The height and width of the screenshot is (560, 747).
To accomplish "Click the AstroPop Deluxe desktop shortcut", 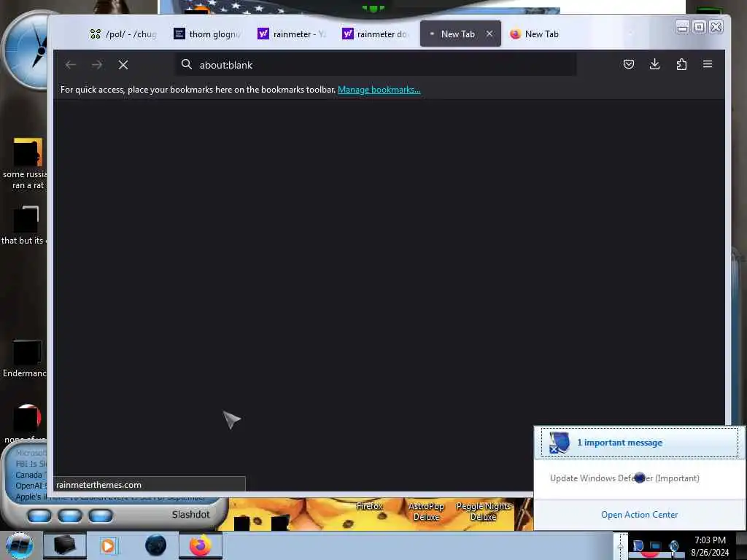I will point(426,511).
